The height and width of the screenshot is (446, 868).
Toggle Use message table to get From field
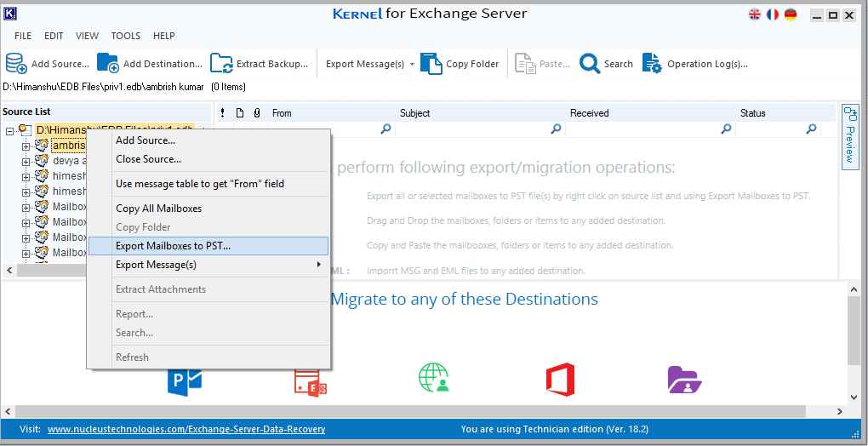click(200, 184)
